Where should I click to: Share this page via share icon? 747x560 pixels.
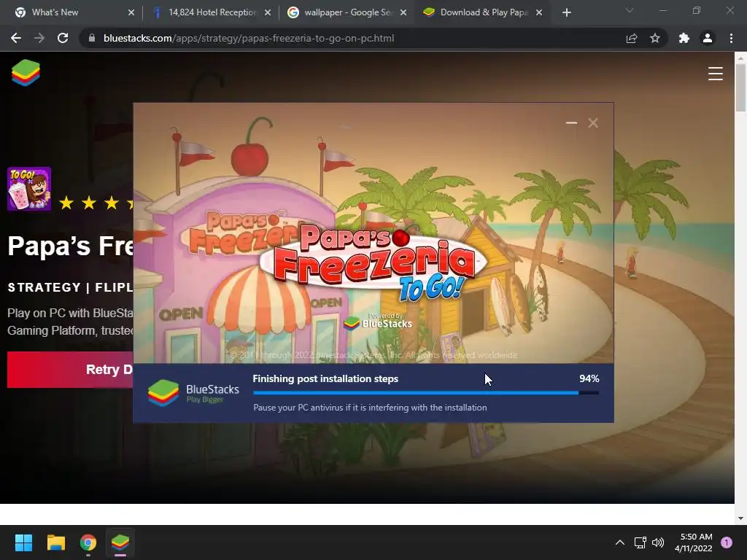tap(632, 38)
